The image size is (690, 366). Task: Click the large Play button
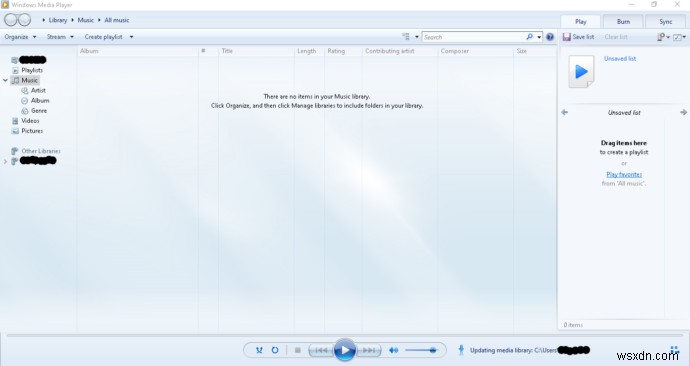[345, 350]
